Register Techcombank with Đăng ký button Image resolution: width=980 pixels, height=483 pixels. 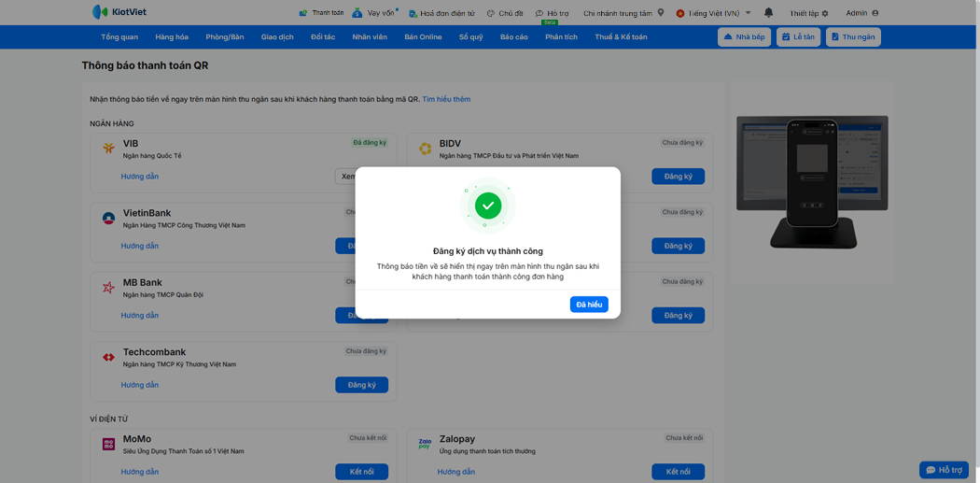click(x=362, y=385)
